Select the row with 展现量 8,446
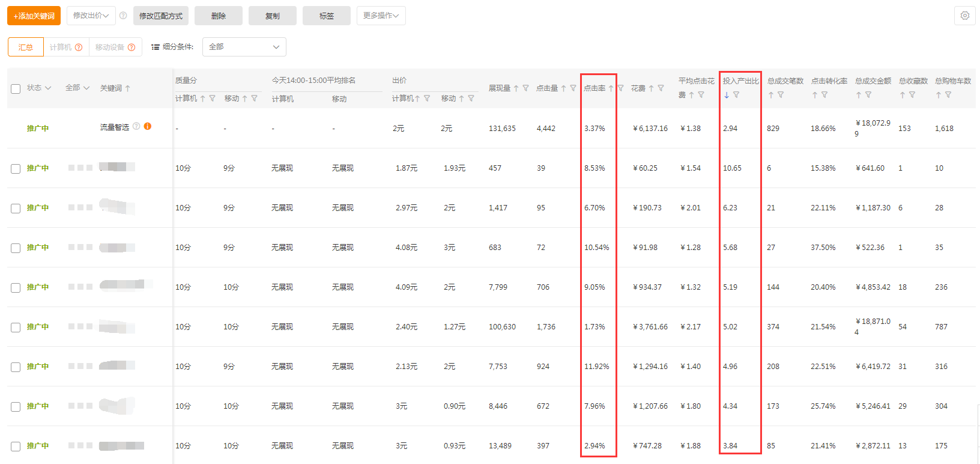 pyautogui.click(x=16, y=407)
